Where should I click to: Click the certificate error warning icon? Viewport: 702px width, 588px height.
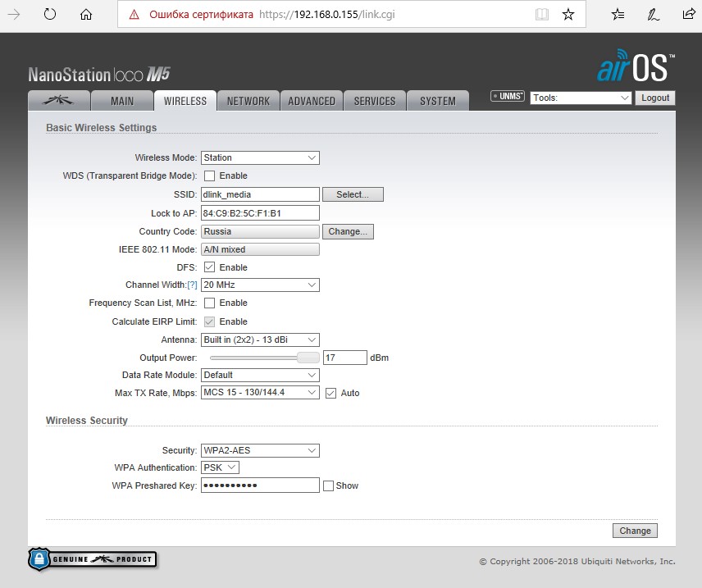[134, 15]
